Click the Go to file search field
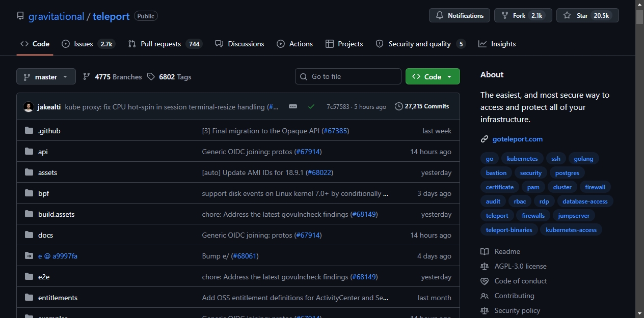This screenshot has width=644, height=318. coord(348,76)
